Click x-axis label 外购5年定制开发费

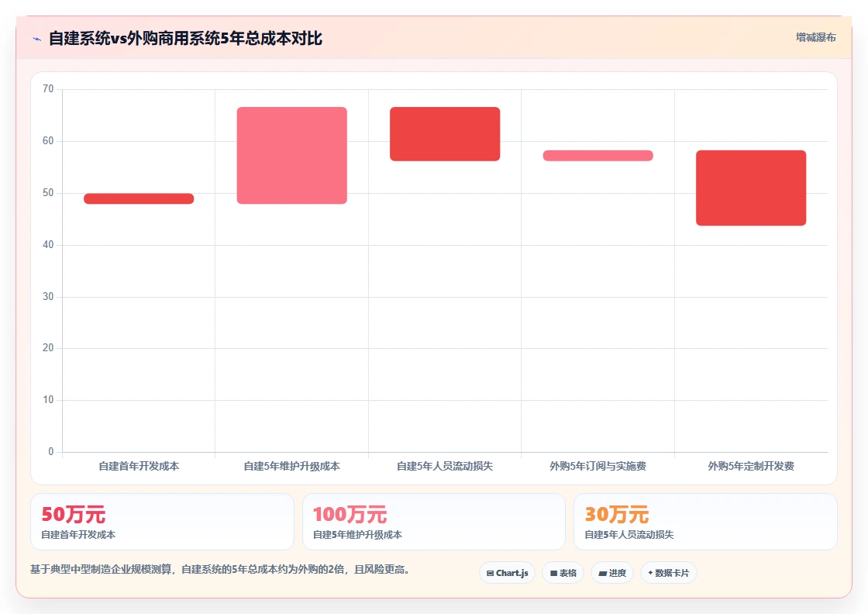click(751, 466)
